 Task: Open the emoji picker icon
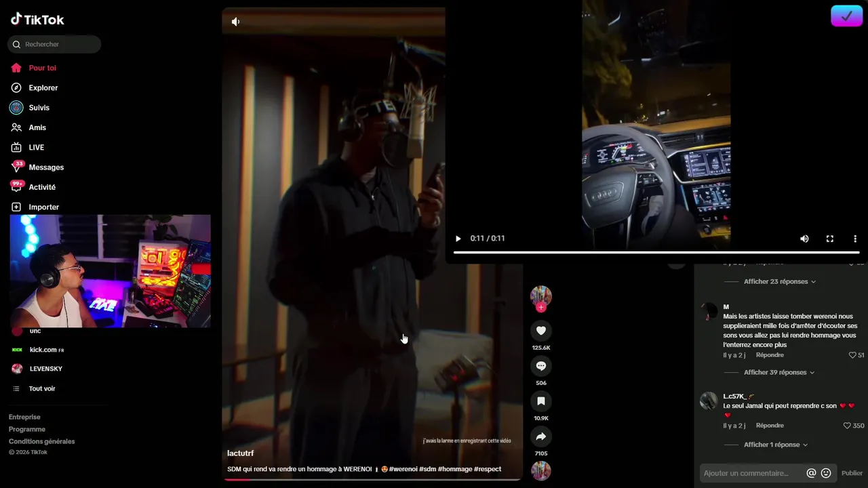tap(826, 473)
